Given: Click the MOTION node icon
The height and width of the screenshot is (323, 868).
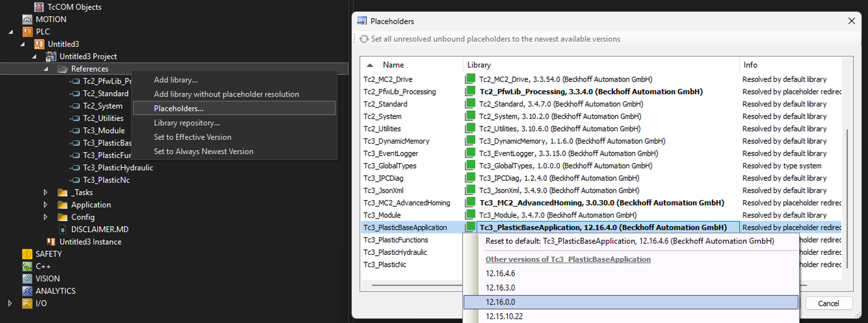Looking at the screenshot, I should pos(27,19).
